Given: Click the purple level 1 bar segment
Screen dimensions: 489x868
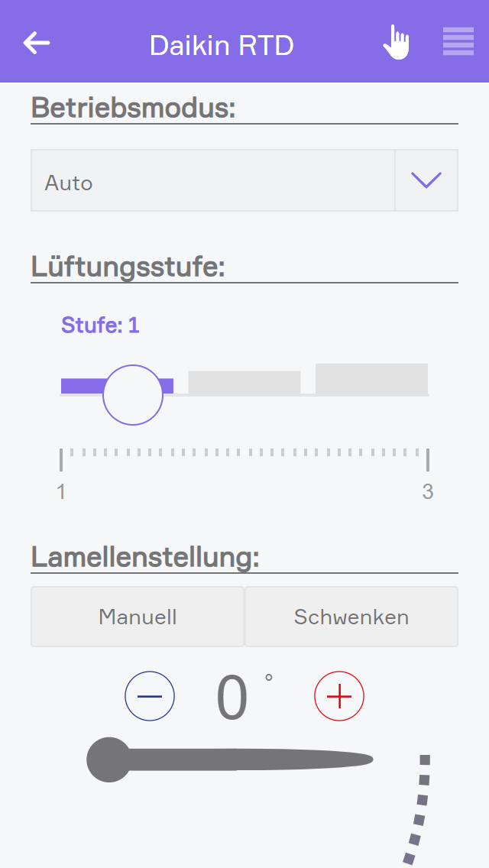Looking at the screenshot, I should click(x=80, y=386).
